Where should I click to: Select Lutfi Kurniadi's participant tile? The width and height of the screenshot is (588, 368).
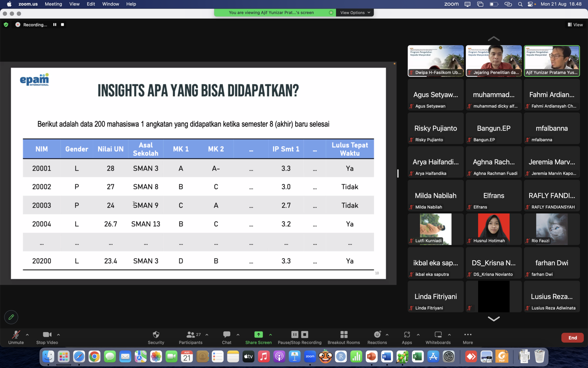[435, 229]
